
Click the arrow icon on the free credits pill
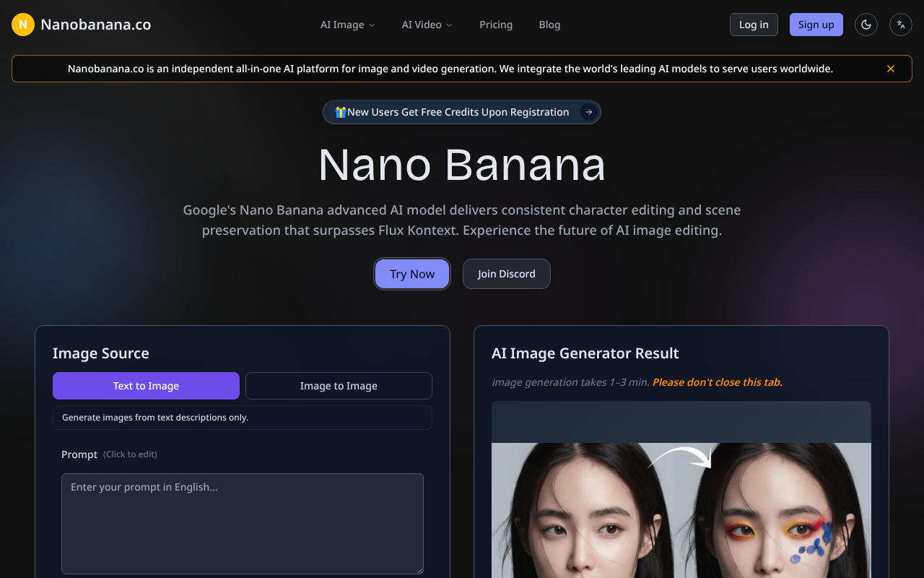pos(589,112)
